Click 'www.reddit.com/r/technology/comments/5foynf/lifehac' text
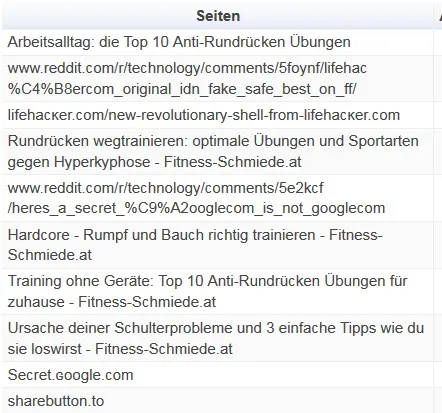442x413 pixels. [x=187, y=68]
